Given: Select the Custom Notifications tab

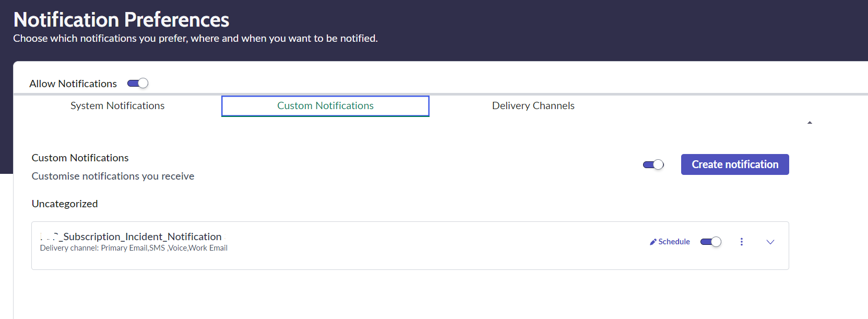Looking at the screenshot, I should tap(325, 106).
